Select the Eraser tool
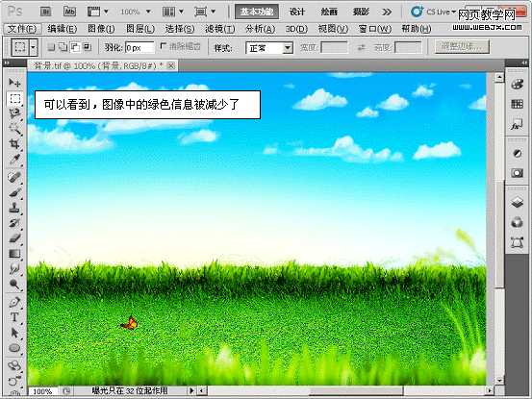 (x=14, y=238)
